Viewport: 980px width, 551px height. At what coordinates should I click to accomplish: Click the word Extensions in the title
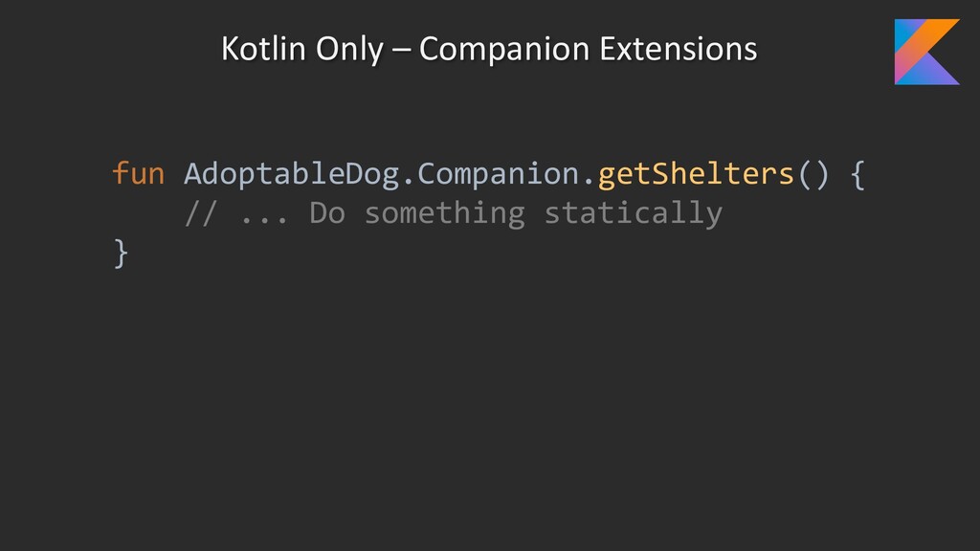pyautogui.click(x=679, y=48)
